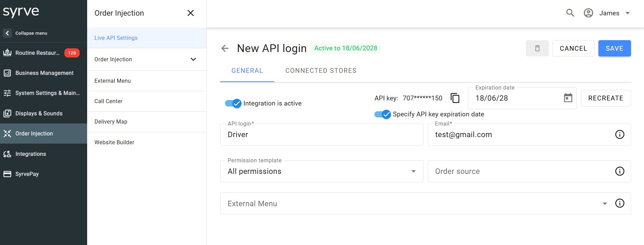Screen dimensions: 644x245
Task: Click the Order Injection sidebar icon
Action: [7, 133]
